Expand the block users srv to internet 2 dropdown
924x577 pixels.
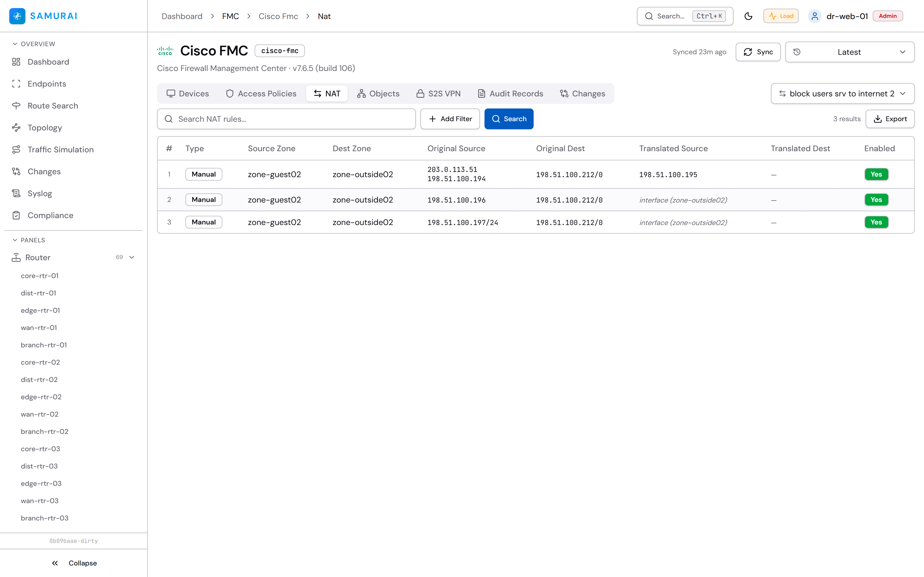(x=842, y=93)
